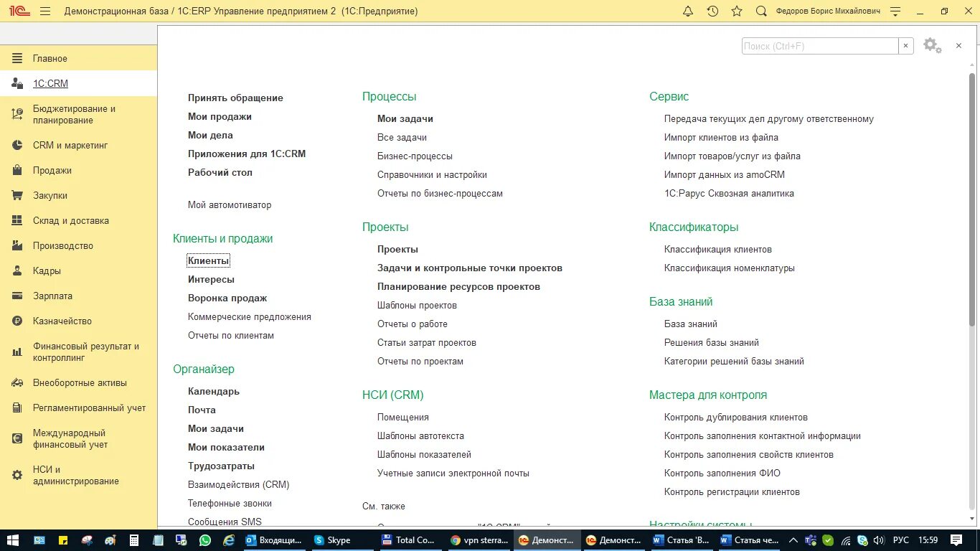Open Календарь in Органайзер
Viewport: 980px width, 551px height.
pyautogui.click(x=214, y=391)
